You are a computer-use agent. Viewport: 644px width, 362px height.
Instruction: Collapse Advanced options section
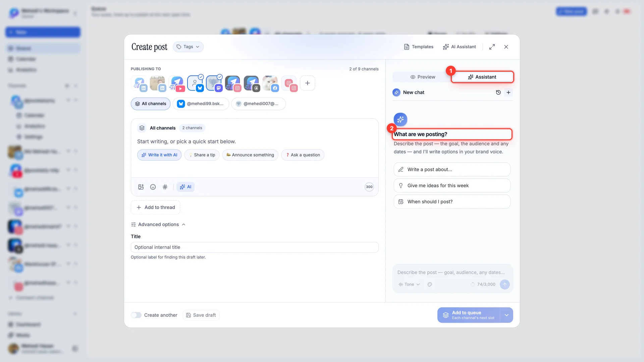point(158,225)
